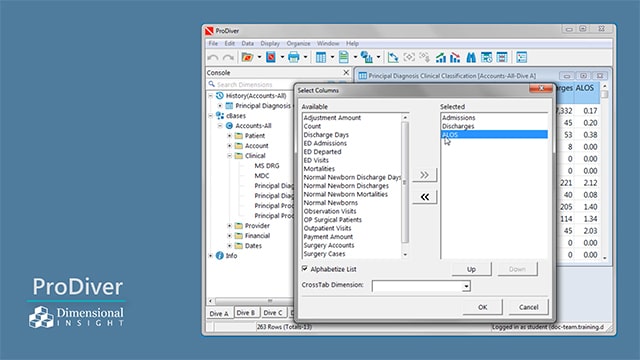The width and height of the screenshot is (640, 360).
Task: Click the sort ascending bar chart icon
Action: pyautogui.click(x=441, y=58)
